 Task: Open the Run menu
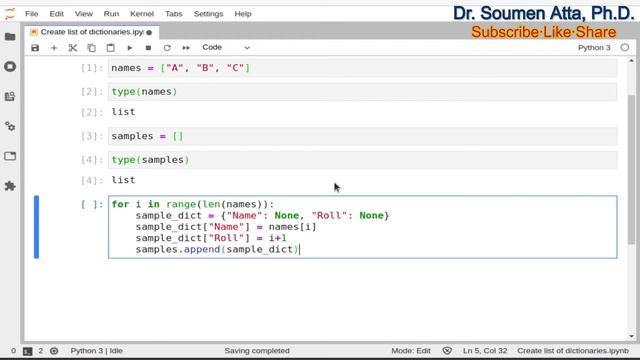click(x=111, y=14)
